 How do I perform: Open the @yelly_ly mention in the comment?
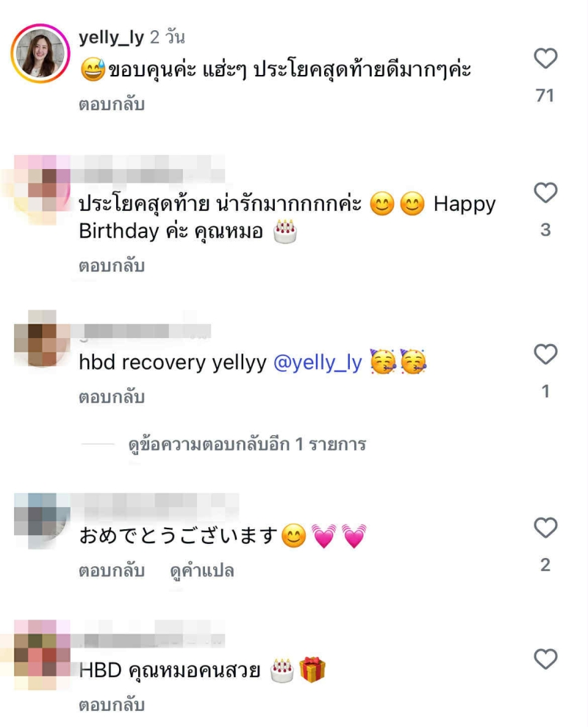pyautogui.click(x=318, y=362)
